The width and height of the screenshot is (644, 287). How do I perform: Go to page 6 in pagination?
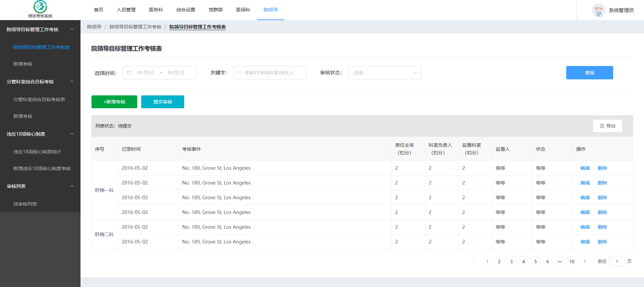point(548,262)
